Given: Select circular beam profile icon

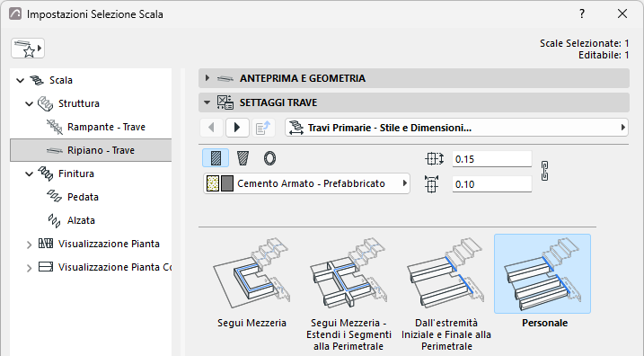Looking at the screenshot, I should [269, 158].
